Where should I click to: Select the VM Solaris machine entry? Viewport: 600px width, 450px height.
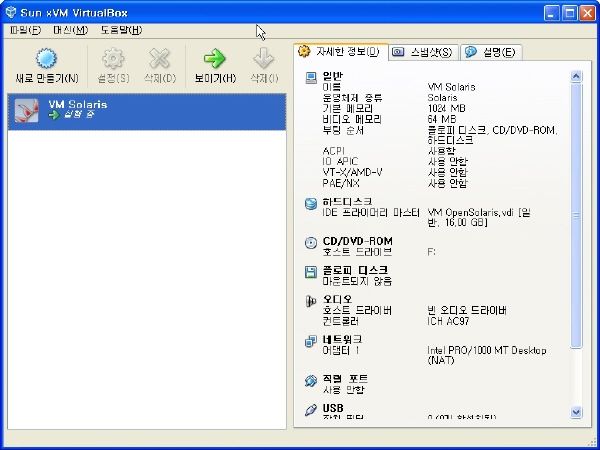[147, 112]
